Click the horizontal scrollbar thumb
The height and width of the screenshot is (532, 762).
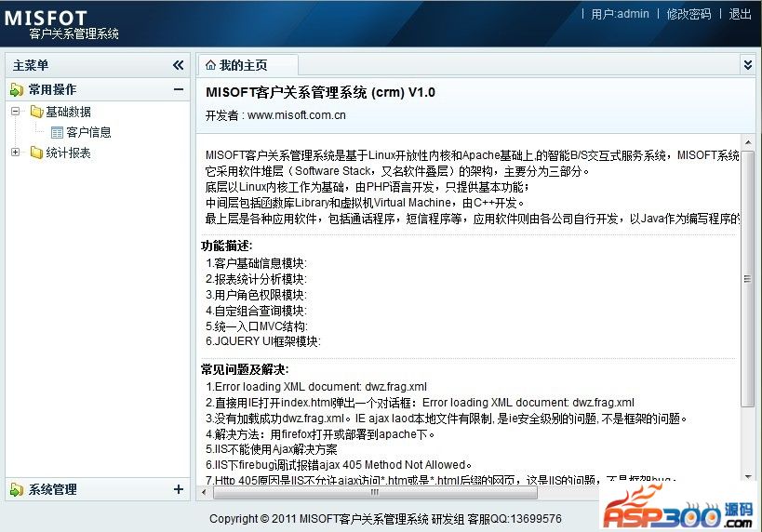(375, 492)
